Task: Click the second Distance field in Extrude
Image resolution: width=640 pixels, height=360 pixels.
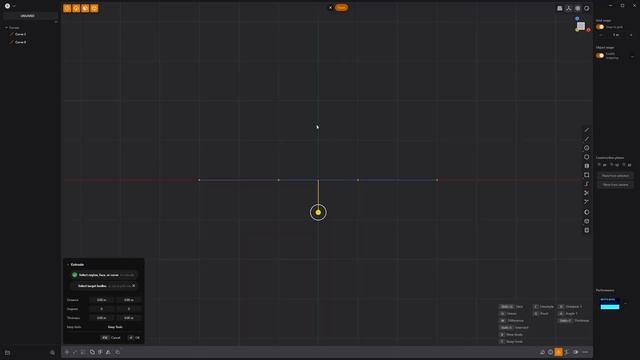Action: tap(129, 300)
